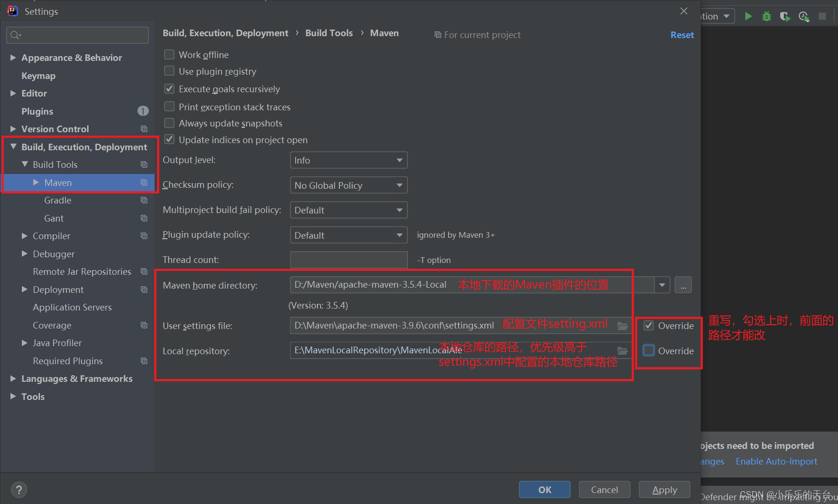Image resolution: width=838 pixels, height=504 pixels.
Task: Select Plugins settings page
Action: [x=37, y=111]
